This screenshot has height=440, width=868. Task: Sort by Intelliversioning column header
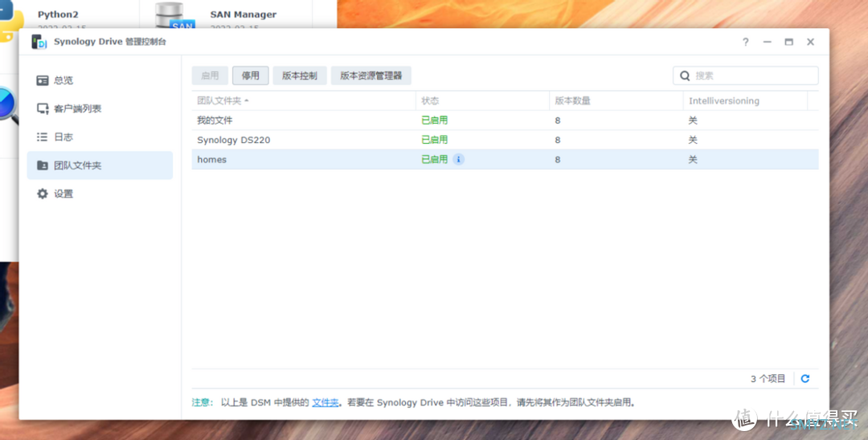[745, 100]
